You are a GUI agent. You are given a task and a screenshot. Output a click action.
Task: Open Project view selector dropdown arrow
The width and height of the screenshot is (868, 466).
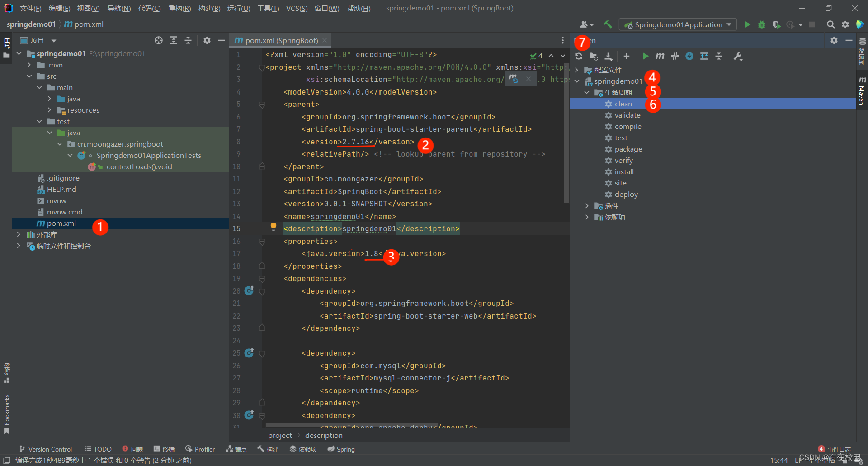pos(54,41)
